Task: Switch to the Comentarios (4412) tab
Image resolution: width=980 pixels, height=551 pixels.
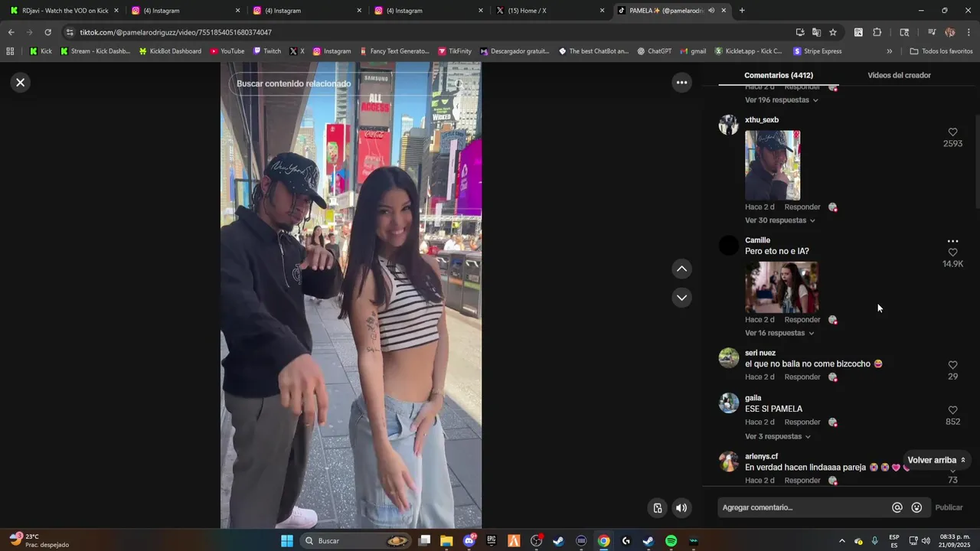Action: coord(779,75)
